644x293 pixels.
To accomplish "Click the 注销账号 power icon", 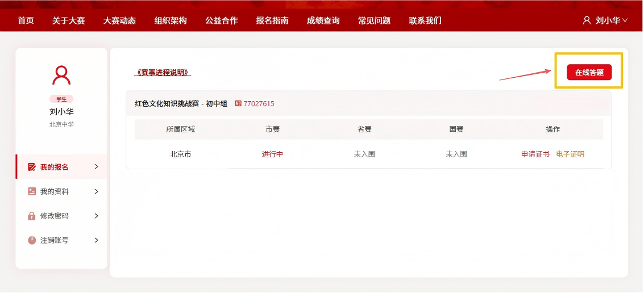I will 32,240.
